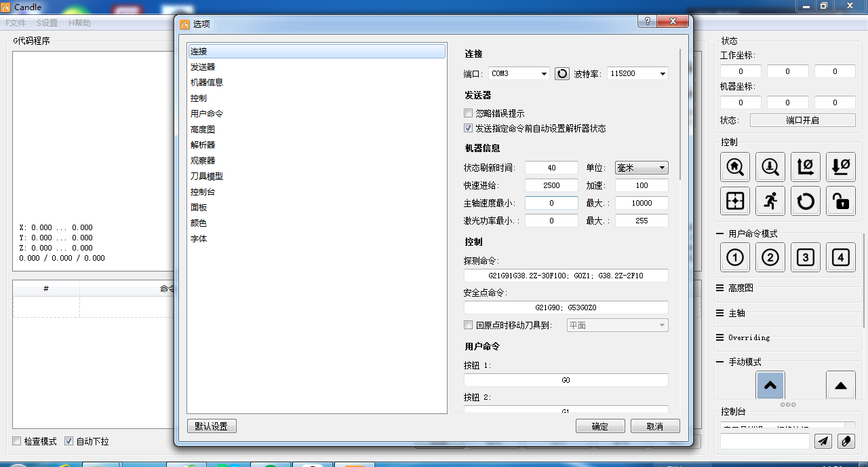Click the console command input field
This screenshot has width=868, height=467.
[x=765, y=441]
